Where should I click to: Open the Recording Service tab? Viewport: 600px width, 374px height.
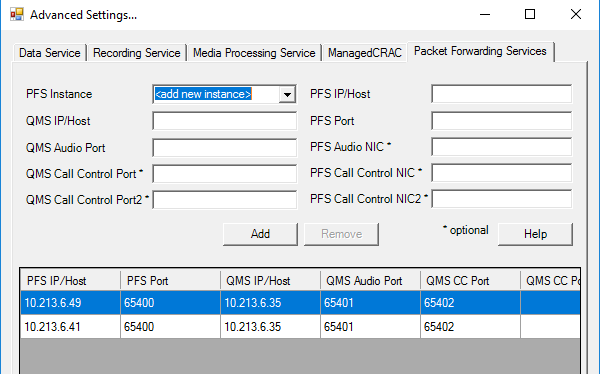(x=137, y=53)
